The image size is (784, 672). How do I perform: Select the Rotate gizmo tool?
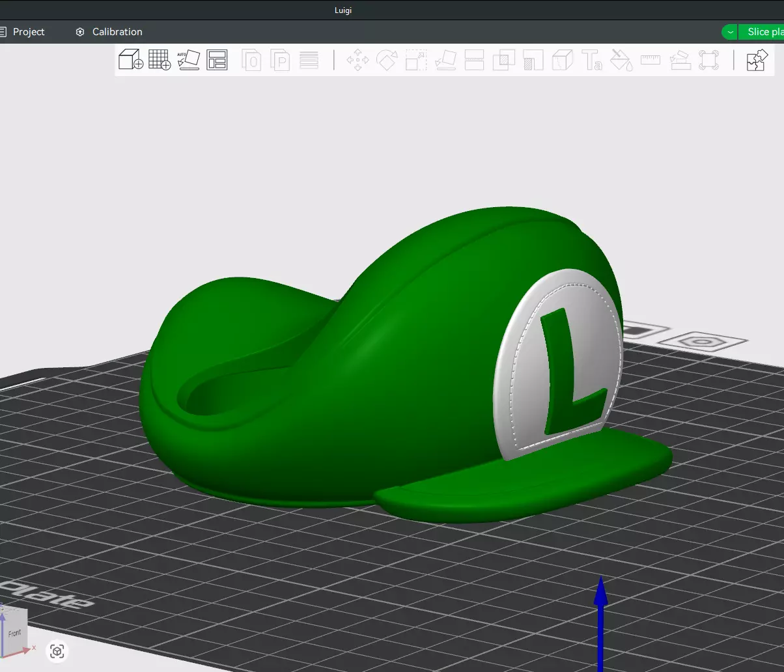click(387, 60)
